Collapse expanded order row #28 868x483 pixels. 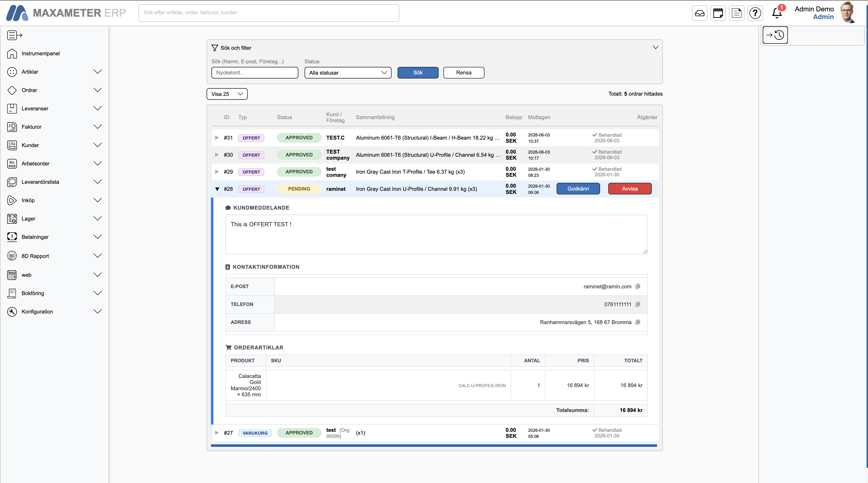[x=217, y=189]
